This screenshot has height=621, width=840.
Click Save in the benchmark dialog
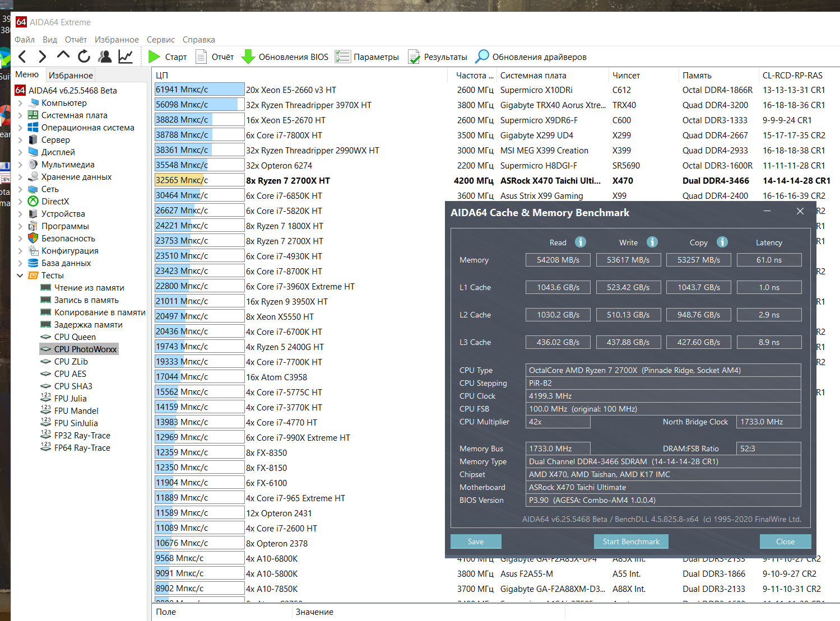coord(476,541)
